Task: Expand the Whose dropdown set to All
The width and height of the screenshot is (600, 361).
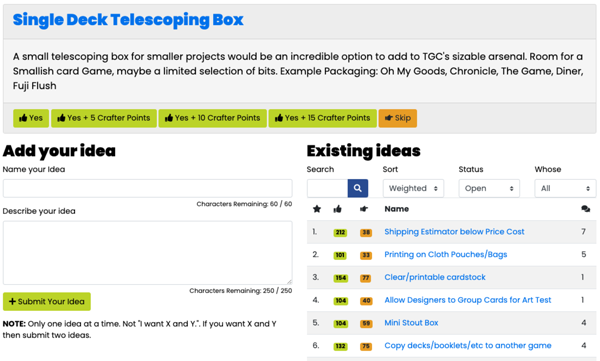Action: click(565, 188)
